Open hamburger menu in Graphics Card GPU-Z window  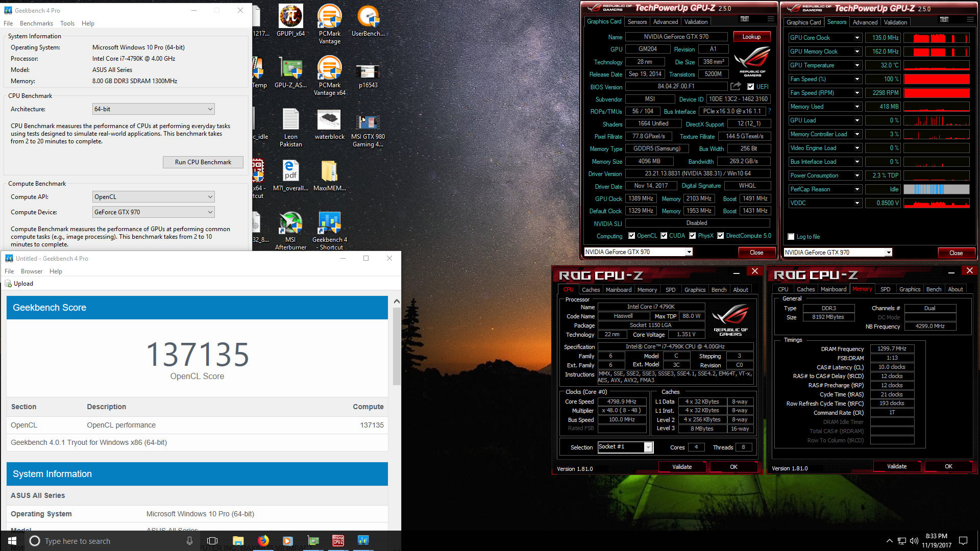pyautogui.click(x=771, y=19)
